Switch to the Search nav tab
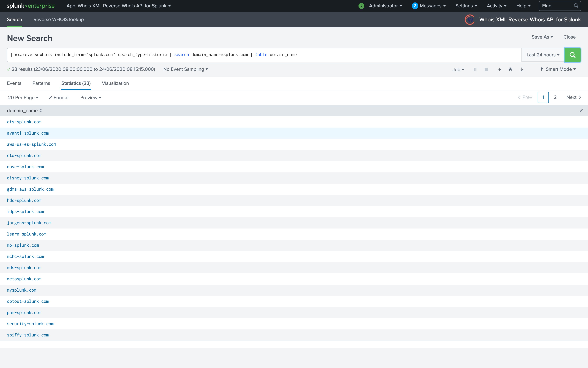The image size is (588, 368). (14, 19)
